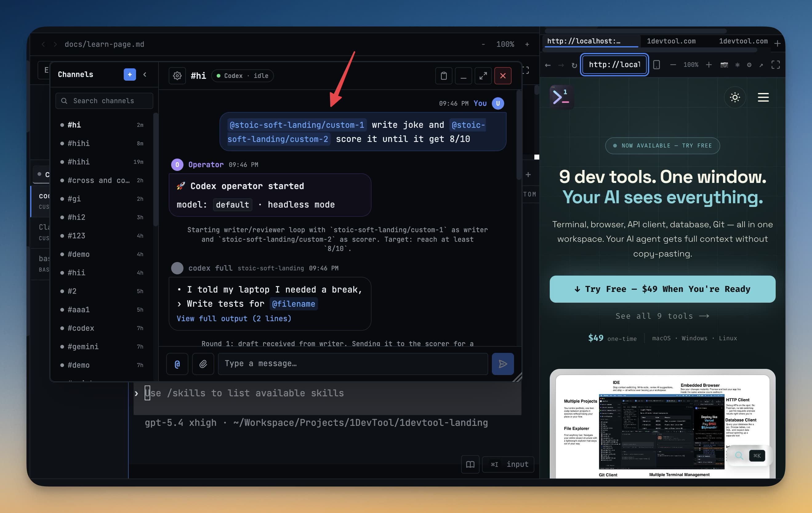Viewport: 812px width, 513px height.
Task: Open the #hi channel settings gear
Action: [x=177, y=75]
